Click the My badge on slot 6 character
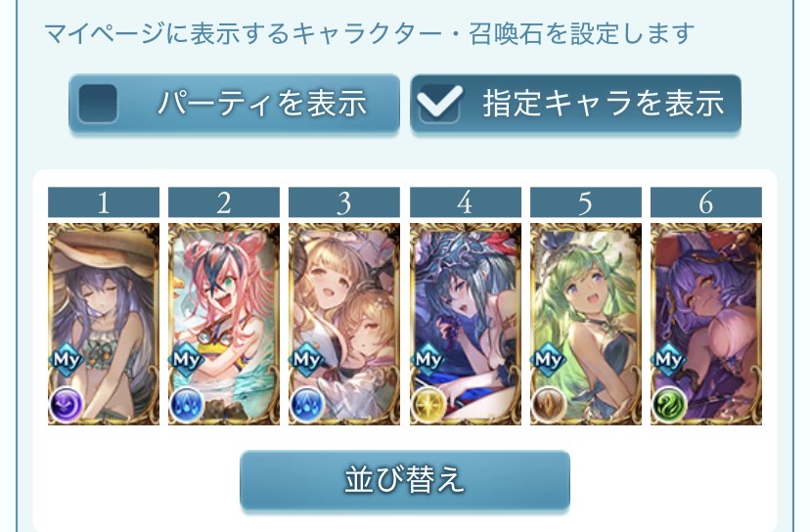810x532 pixels. point(670,358)
